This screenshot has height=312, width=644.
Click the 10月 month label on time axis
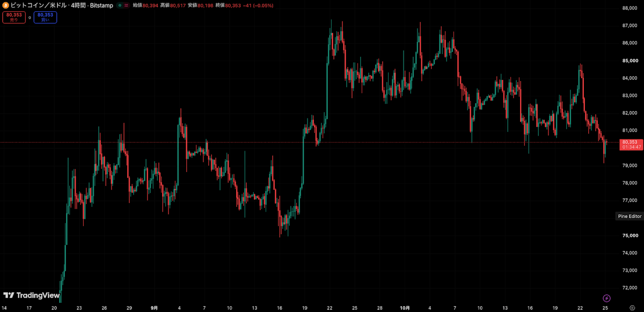[x=405, y=308]
